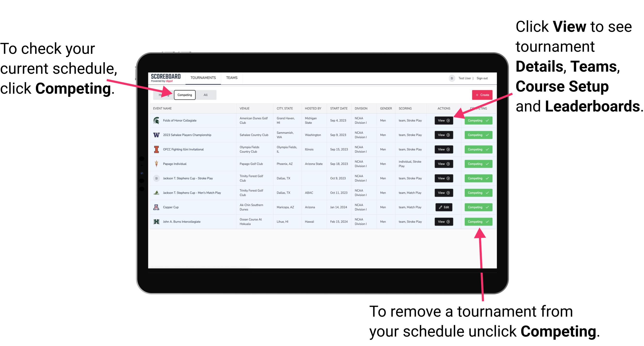Click View icon for John A. Burns Intercollegiate
This screenshot has height=346, width=644.
click(443, 222)
